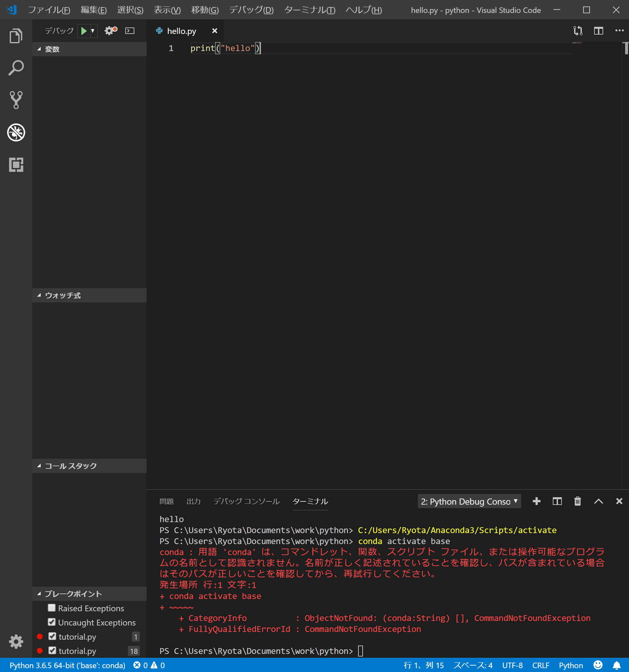Open the debug console icon in the debug toolbar
The image size is (629, 672).
(x=129, y=31)
